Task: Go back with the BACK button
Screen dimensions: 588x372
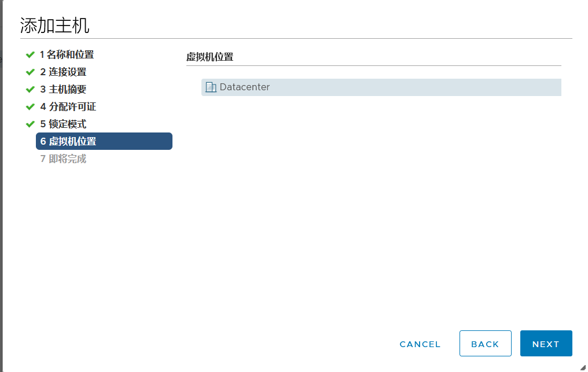Action: pos(485,344)
